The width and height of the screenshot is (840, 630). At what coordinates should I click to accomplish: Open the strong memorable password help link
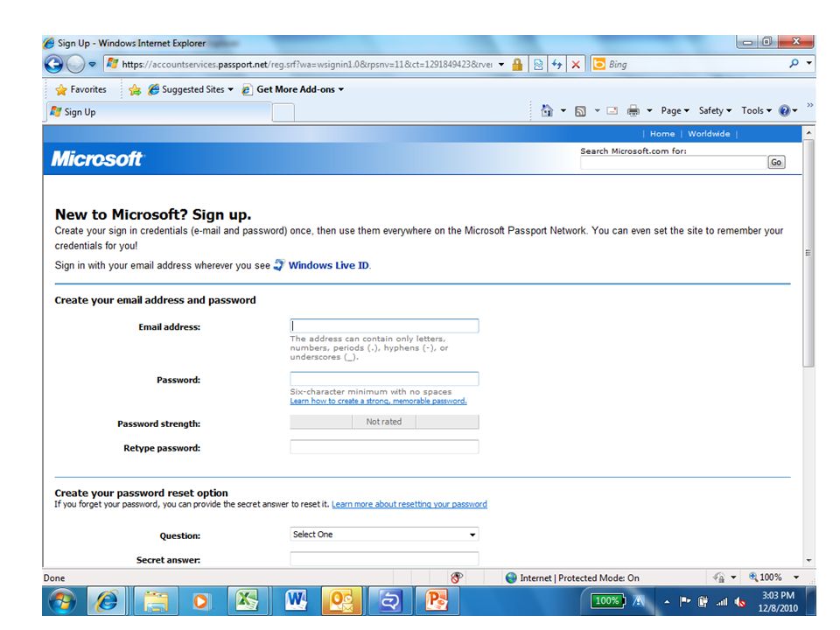(x=378, y=402)
